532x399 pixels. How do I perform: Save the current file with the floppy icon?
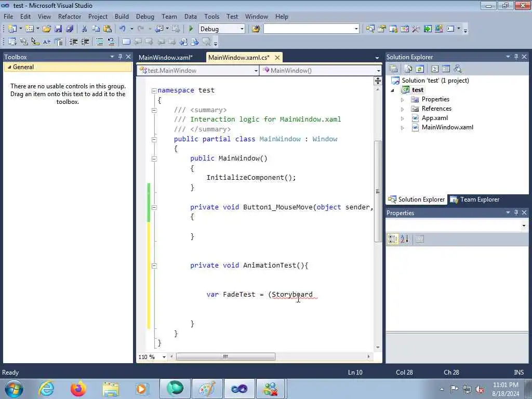click(58, 29)
